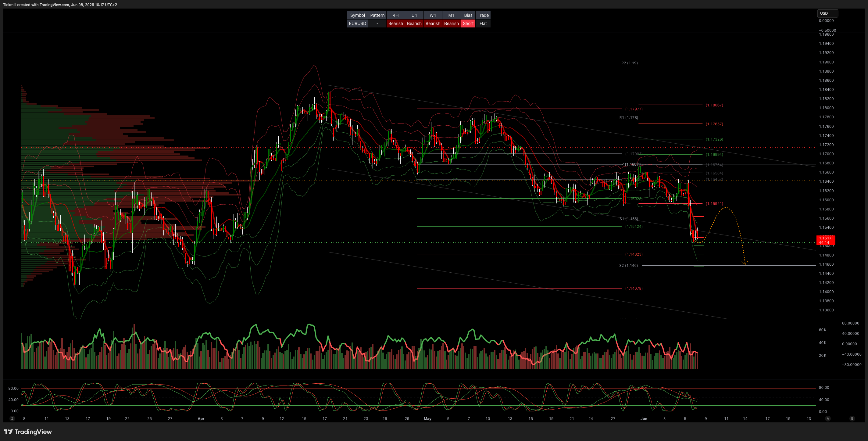
Task: Click the Tickmill created with TradingView.com caption
Action: (60, 5)
